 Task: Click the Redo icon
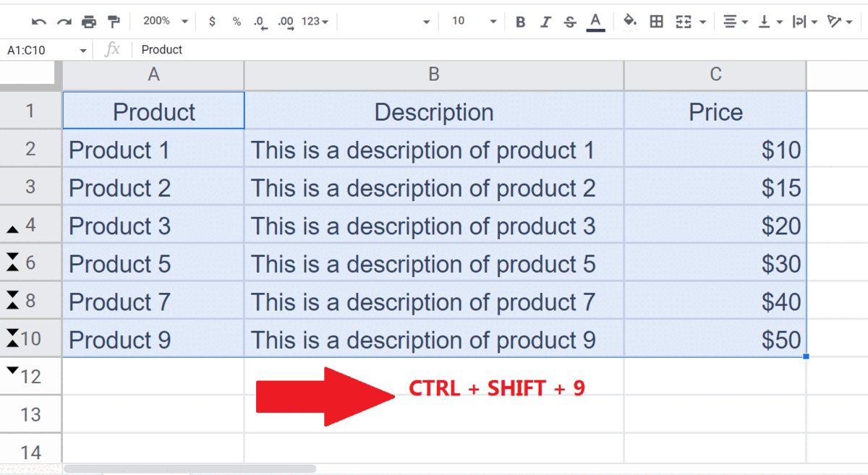point(64,22)
